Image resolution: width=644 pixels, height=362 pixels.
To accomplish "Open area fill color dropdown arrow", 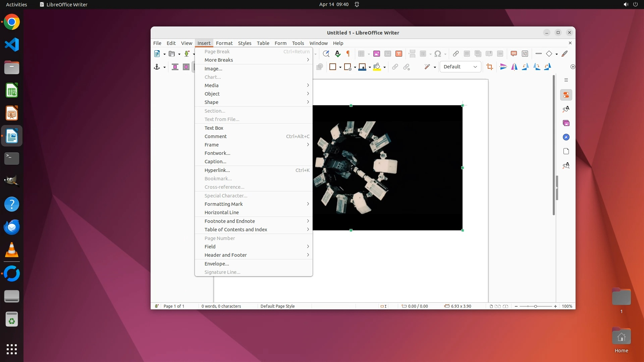I will click(x=384, y=67).
